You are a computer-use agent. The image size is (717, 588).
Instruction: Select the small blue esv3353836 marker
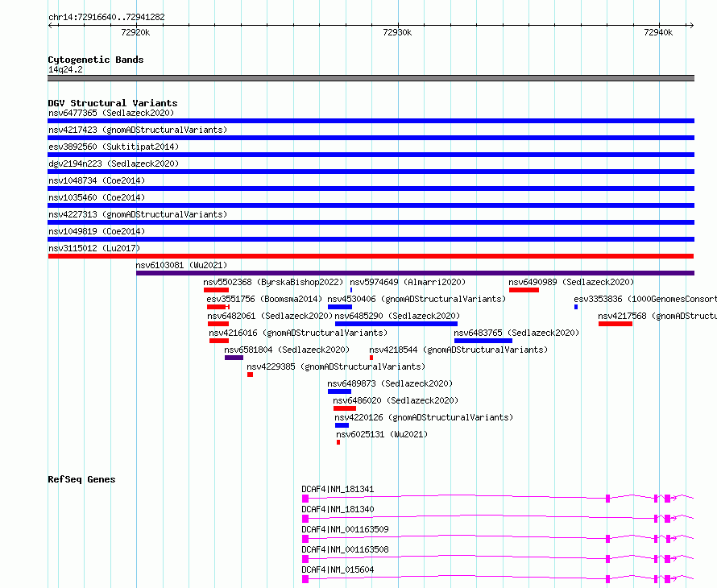[576, 307]
